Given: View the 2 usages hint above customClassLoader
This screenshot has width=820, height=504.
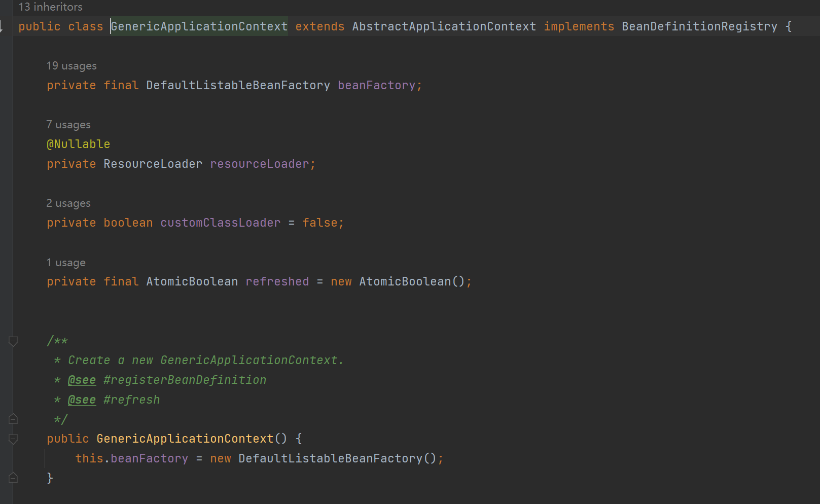Looking at the screenshot, I should (x=68, y=203).
